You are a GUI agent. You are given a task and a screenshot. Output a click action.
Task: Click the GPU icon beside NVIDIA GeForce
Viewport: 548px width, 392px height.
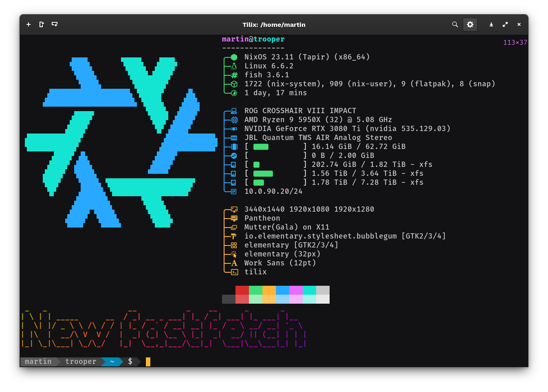[x=234, y=129]
